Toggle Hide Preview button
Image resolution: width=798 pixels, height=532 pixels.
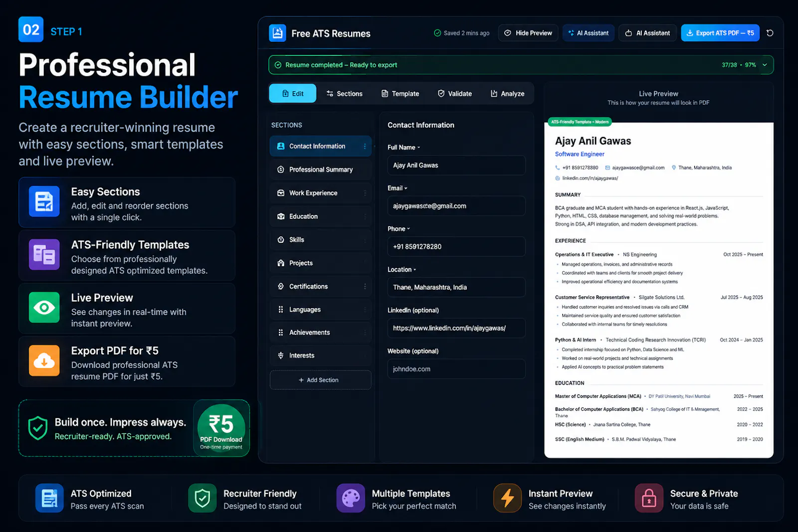coord(528,33)
